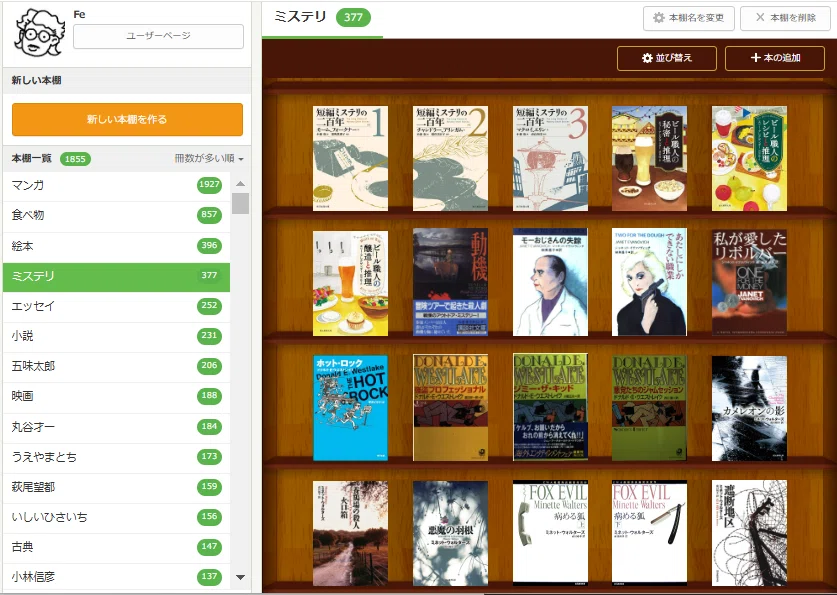Open Westlake book 強盗プロフェッショナル
The height and width of the screenshot is (595, 837).
[450, 407]
